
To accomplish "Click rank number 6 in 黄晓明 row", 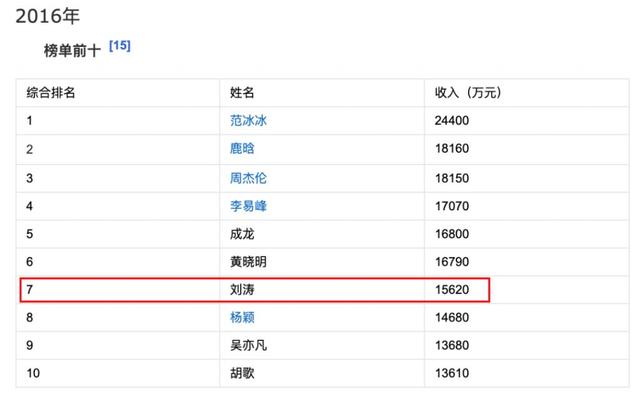I will (x=29, y=262).
